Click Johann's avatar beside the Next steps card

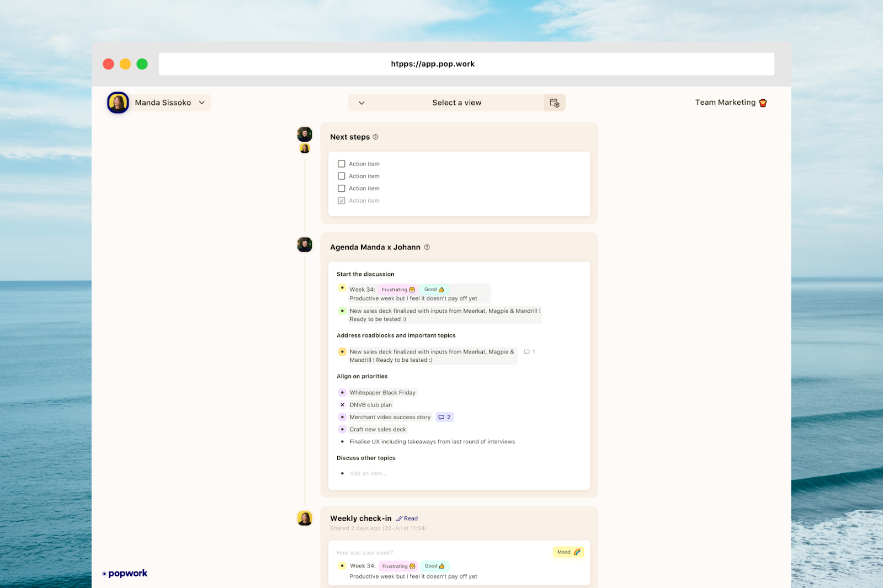tap(304, 133)
